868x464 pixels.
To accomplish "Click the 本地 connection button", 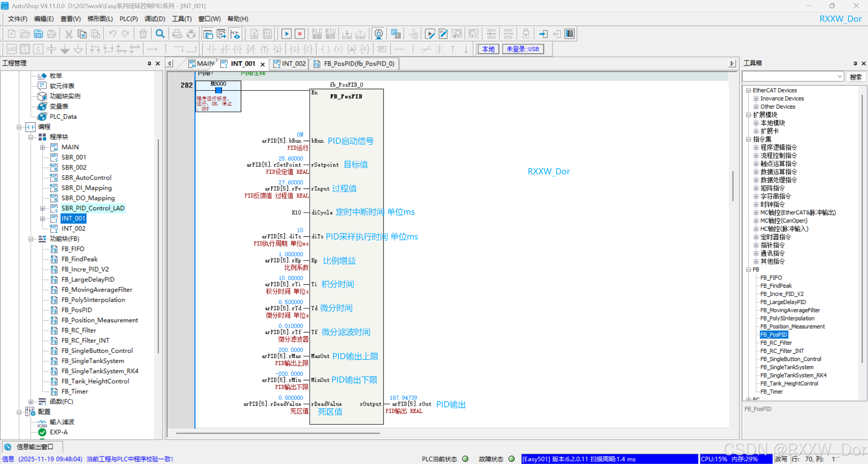I will pos(488,49).
